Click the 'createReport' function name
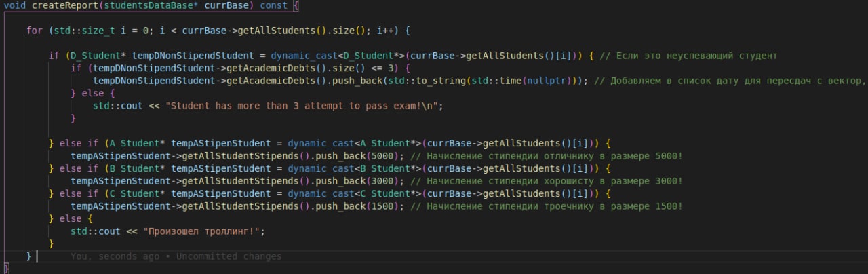Viewport: 868px width, 274px height. tap(65, 5)
